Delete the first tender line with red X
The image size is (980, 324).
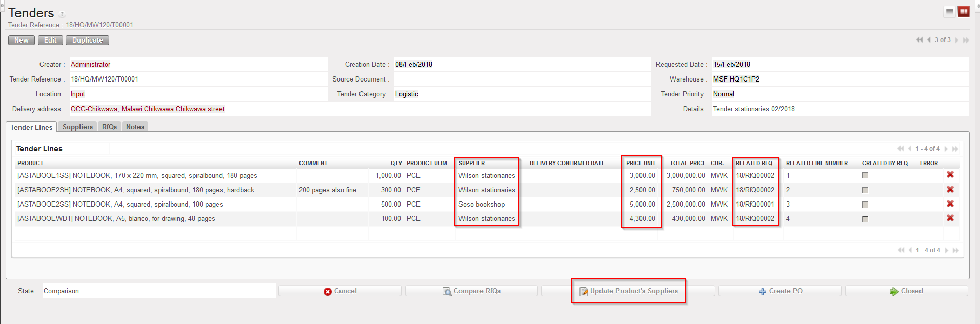pos(950,175)
